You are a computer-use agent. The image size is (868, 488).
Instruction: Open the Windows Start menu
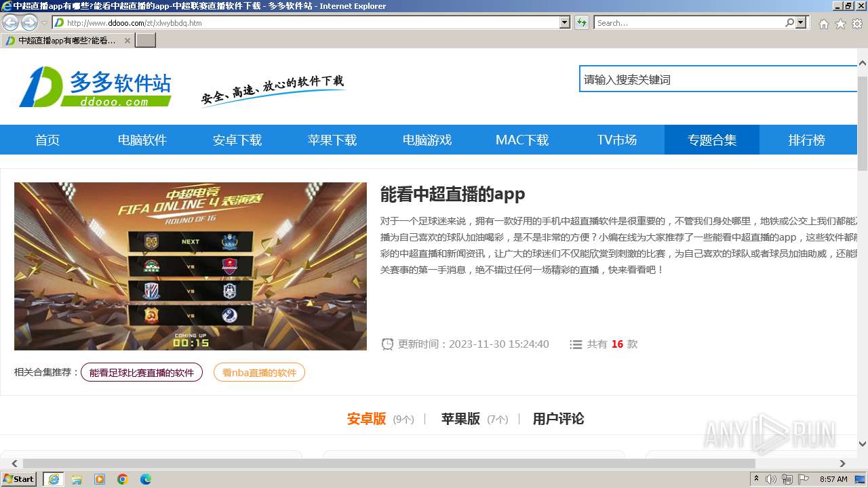tap(19, 479)
